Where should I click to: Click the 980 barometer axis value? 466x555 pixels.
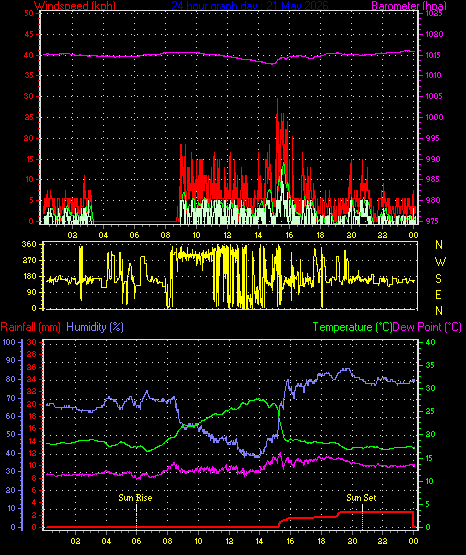pos(433,200)
